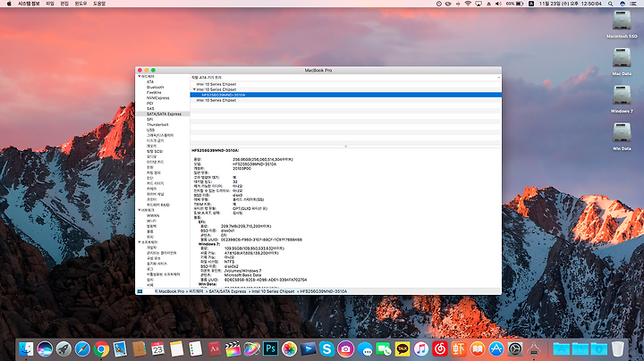Select FireWire in hardware sidebar

tap(154, 93)
